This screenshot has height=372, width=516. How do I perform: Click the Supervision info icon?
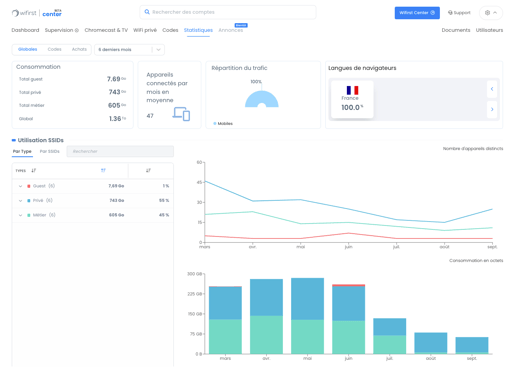coord(77,30)
